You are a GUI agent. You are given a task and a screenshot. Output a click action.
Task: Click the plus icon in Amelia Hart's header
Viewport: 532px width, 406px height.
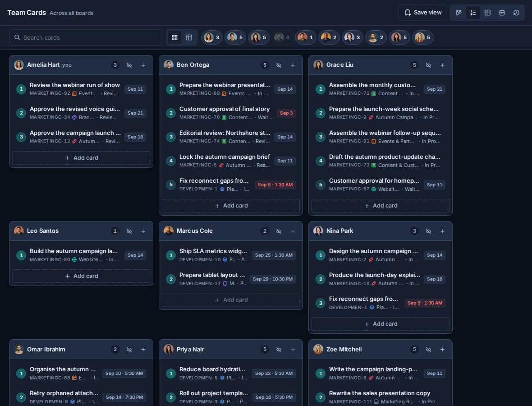[x=143, y=65]
